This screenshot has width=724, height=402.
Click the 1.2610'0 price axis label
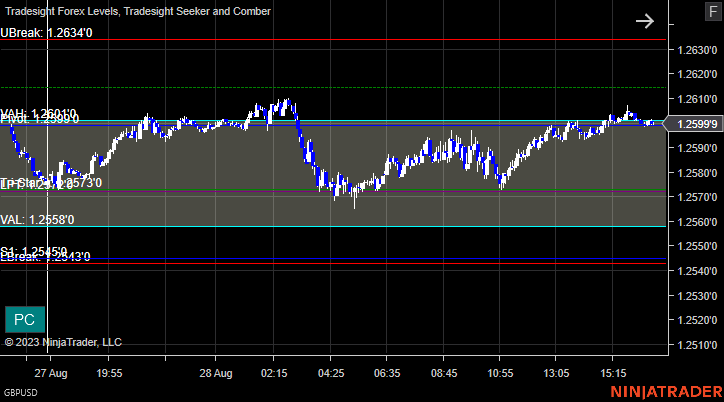tap(697, 99)
